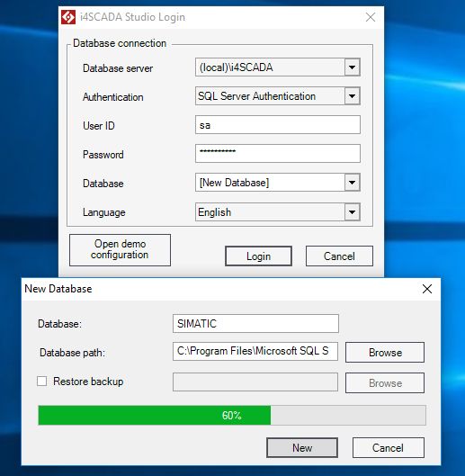
Task: Expand the Language dropdown arrow
Action: point(352,211)
